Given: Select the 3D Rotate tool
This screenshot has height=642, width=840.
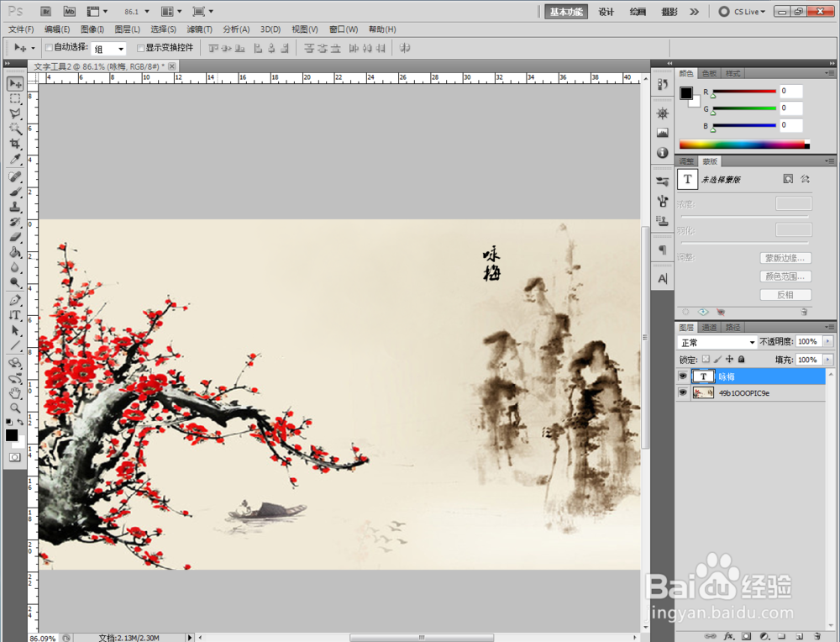Looking at the screenshot, I should pos(15,363).
